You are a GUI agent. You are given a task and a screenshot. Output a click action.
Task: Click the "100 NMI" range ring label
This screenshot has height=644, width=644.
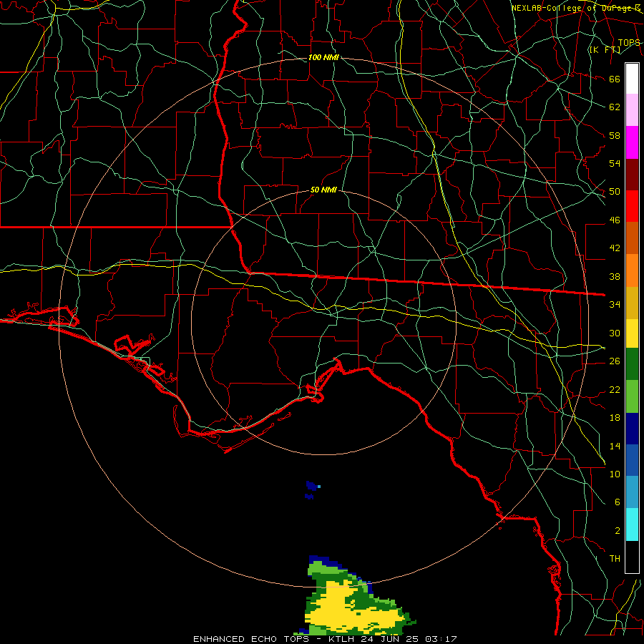(x=323, y=57)
